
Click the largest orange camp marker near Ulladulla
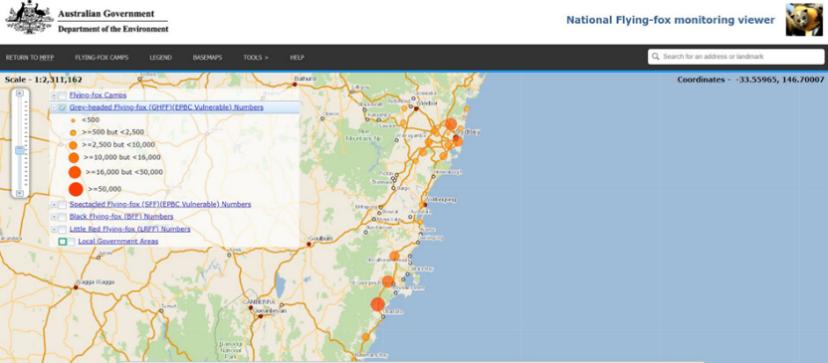[x=378, y=304]
